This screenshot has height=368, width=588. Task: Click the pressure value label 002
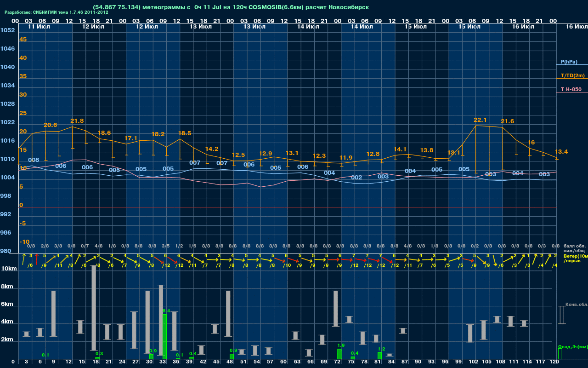click(356, 178)
